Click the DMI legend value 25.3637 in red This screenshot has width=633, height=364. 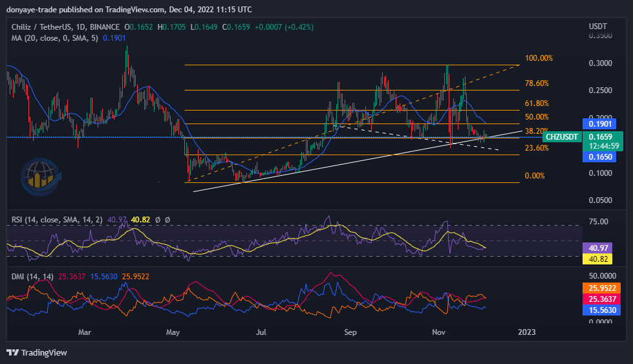[72, 277]
